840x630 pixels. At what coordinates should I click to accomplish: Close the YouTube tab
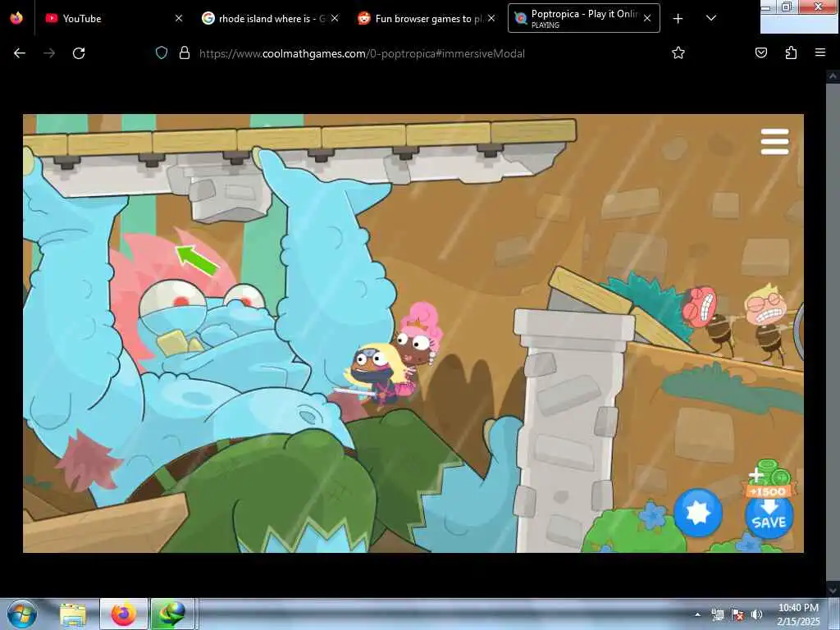179,18
